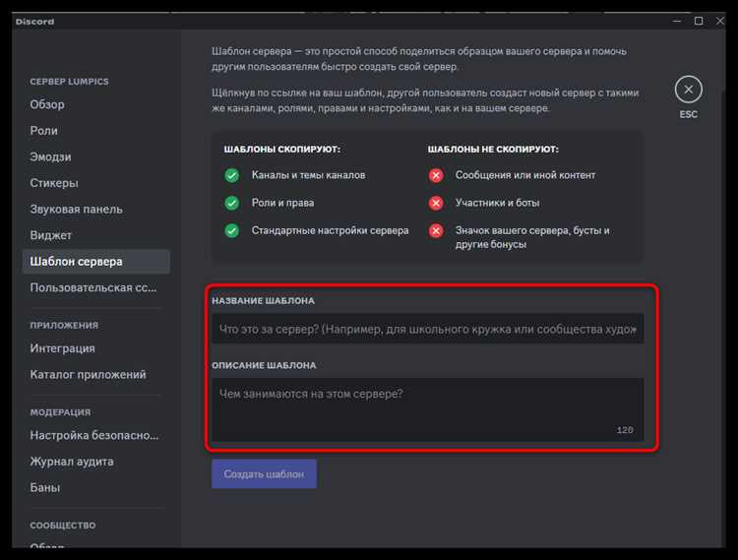Screen dimensions: 738x560
Task: Open the Роли settings section
Action: tap(43, 131)
